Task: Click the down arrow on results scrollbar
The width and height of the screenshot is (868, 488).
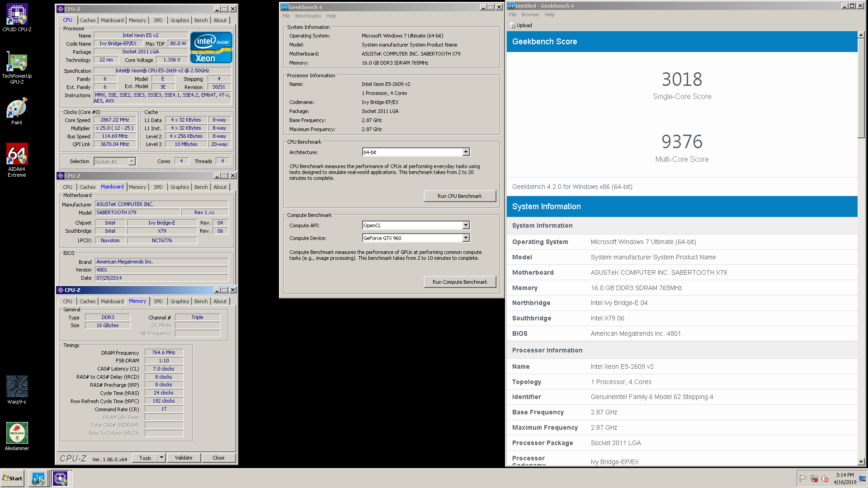Action: (x=861, y=462)
